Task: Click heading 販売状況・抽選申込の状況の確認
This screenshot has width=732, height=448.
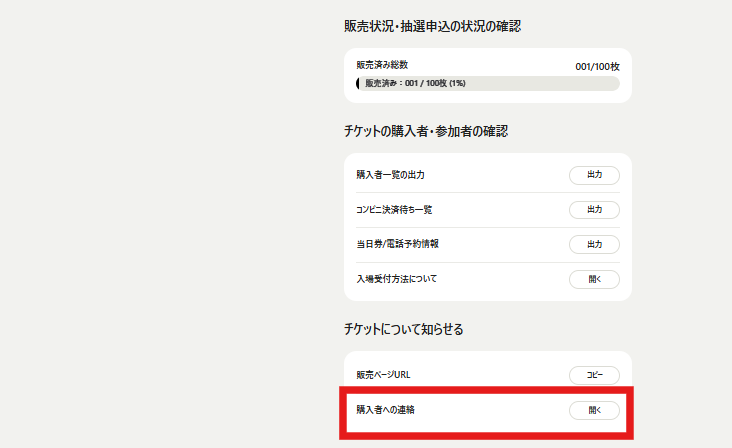Action: coord(433,26)
